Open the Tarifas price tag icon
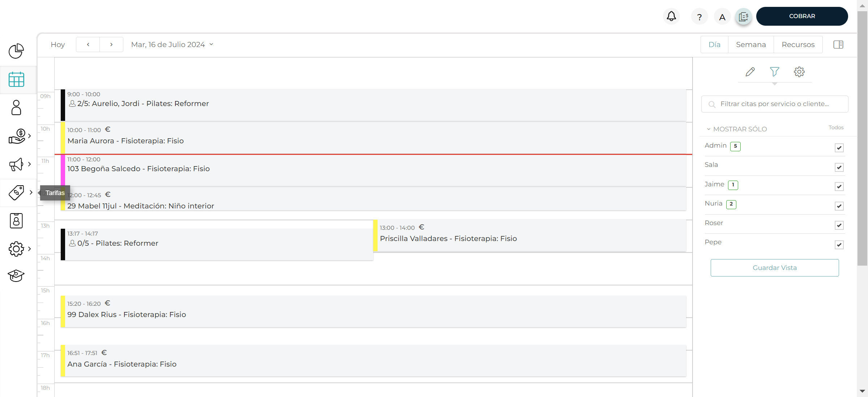This screenshot has height=397, width=868. (x=16, y=193)
